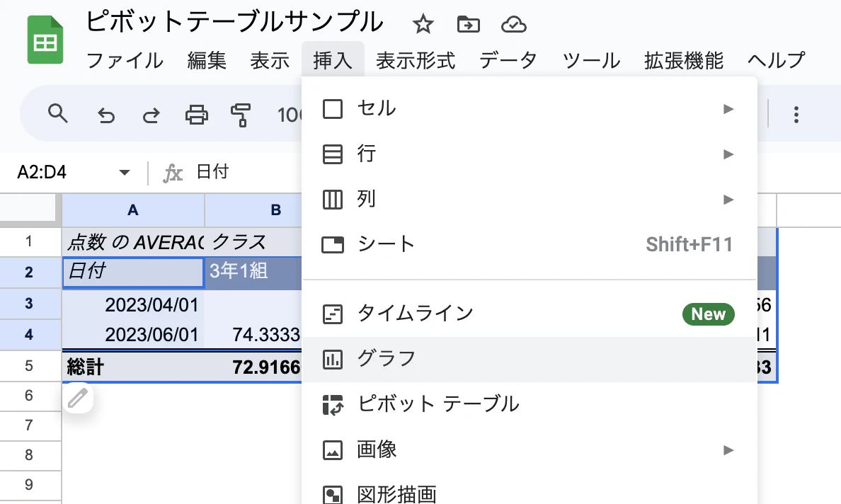Select the paint format tool

click(241, 113)
